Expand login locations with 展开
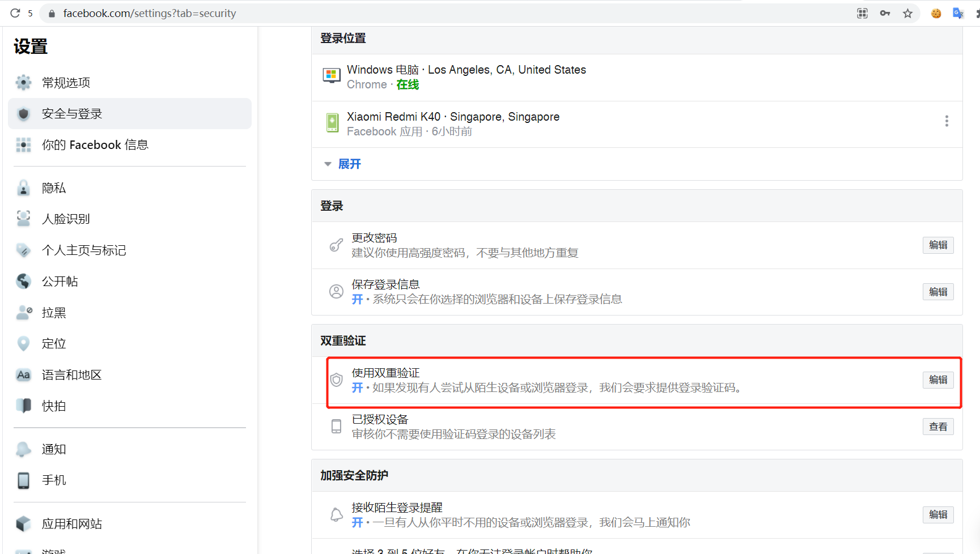The height and width of the screenshot is (554, 980). pos(350,164)
